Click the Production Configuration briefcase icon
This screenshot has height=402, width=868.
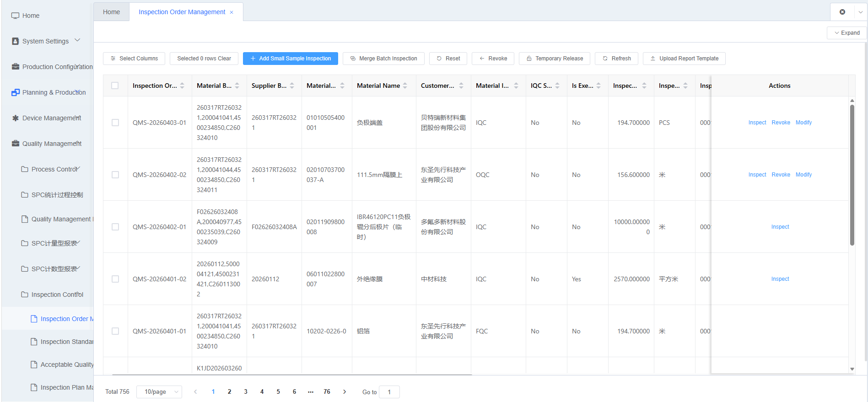(x=15, y=67)
